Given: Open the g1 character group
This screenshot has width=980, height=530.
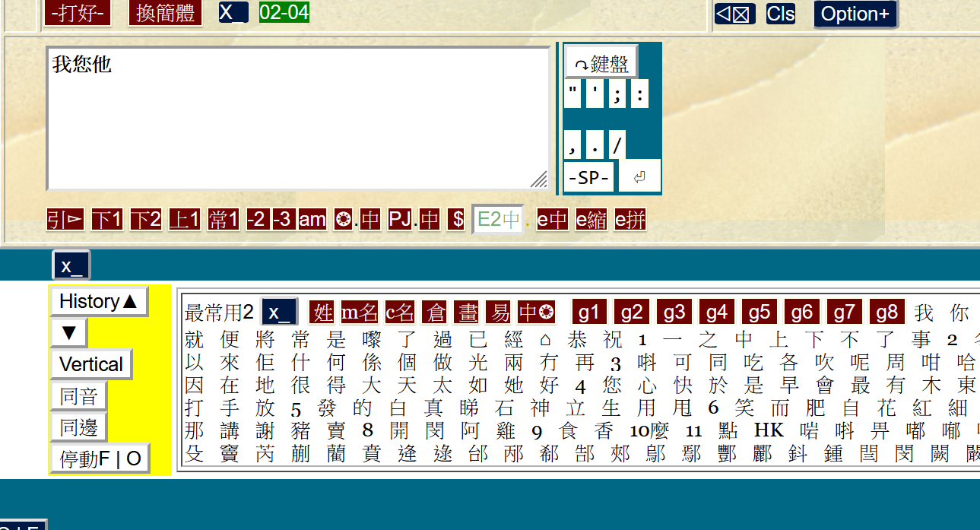Looking at the screenshot, I should pyautogui.click(x=589, y=313).
